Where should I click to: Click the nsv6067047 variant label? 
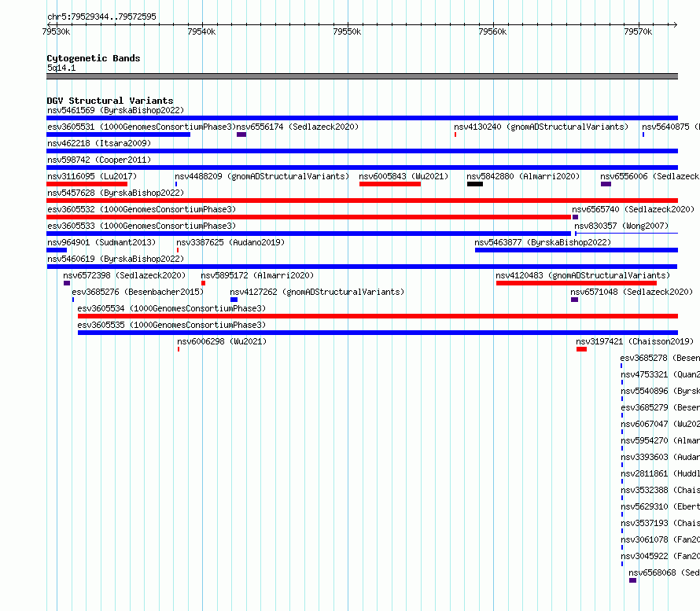pos(660,424)
